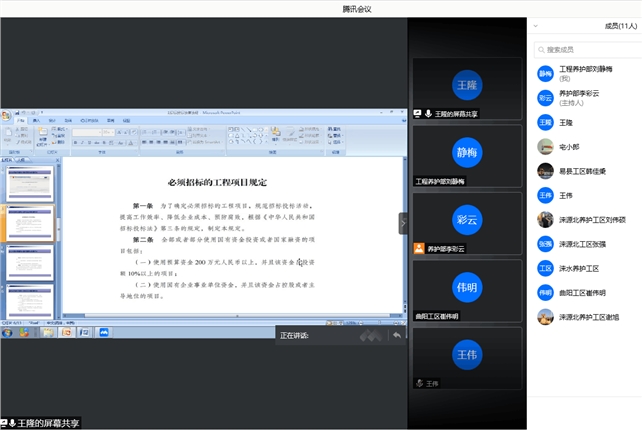This screenshot has height=430, width=642.
Task: Toggle text Shadow in the font group
Action: [104, 143]
